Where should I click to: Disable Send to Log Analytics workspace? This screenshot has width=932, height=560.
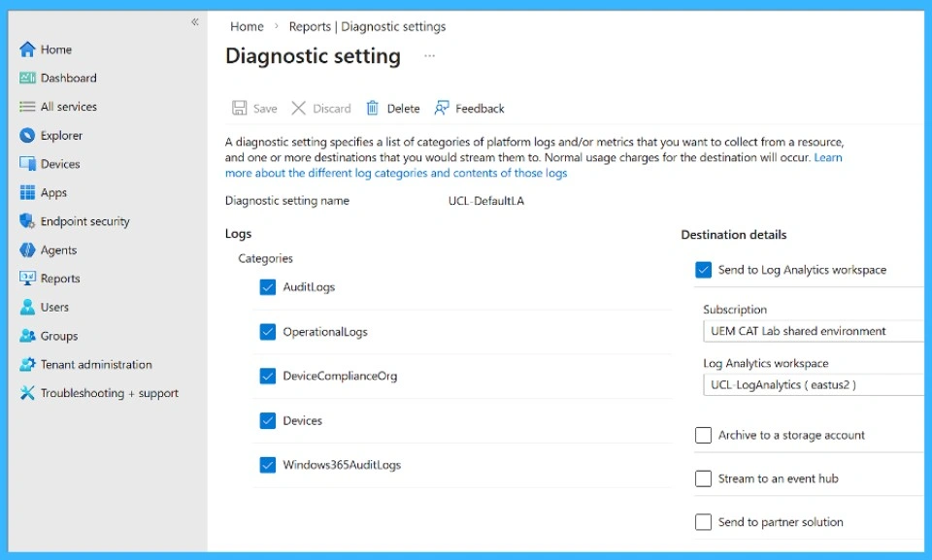point(703,270)
